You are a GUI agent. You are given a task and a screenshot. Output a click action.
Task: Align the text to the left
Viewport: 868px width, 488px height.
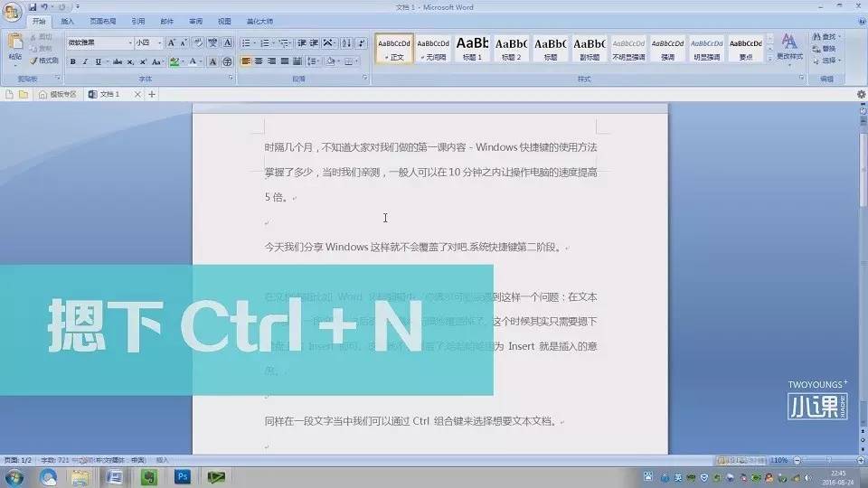(x=246, y=61)
